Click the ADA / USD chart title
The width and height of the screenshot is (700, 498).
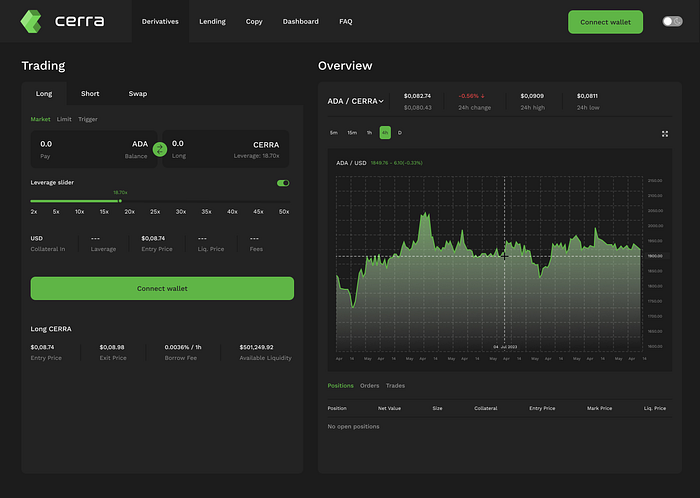(351, 163)
